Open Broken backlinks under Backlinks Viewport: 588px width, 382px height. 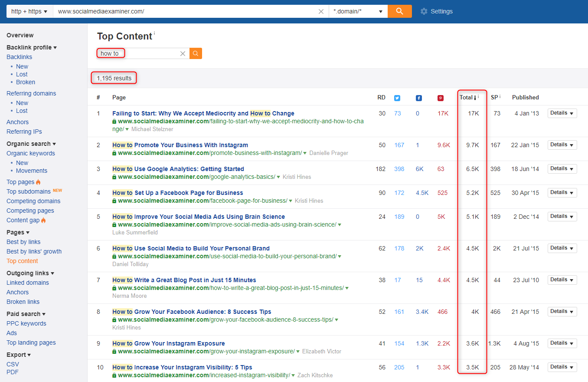coord(26,82)
